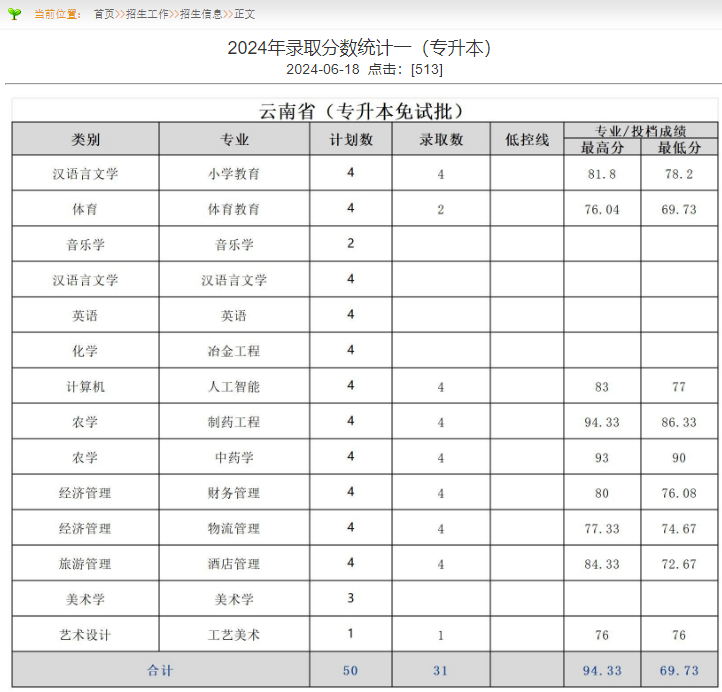Click the 76.08 score cell

[x=679, y=493]
